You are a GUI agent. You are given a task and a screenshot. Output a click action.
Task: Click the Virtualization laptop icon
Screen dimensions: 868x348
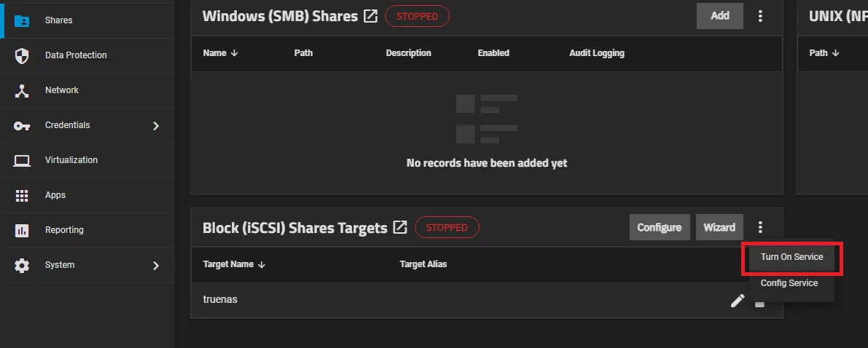[x=22, y=160]
